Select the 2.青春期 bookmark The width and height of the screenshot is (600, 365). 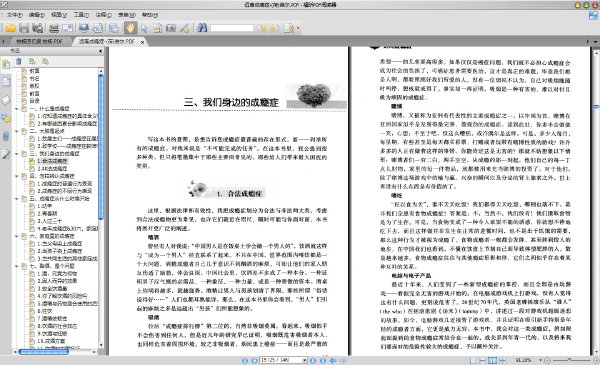coord(47,213)
